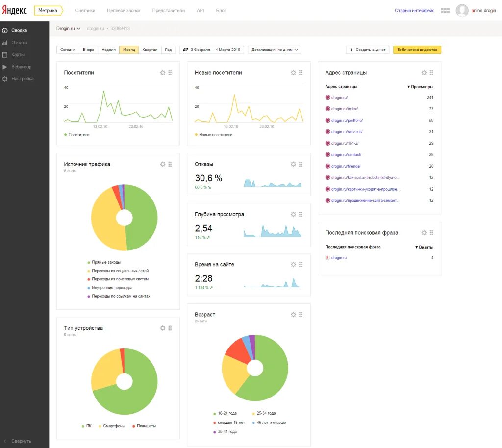
Task: Open Счётчики top navigation item
Action: [85, 11]
